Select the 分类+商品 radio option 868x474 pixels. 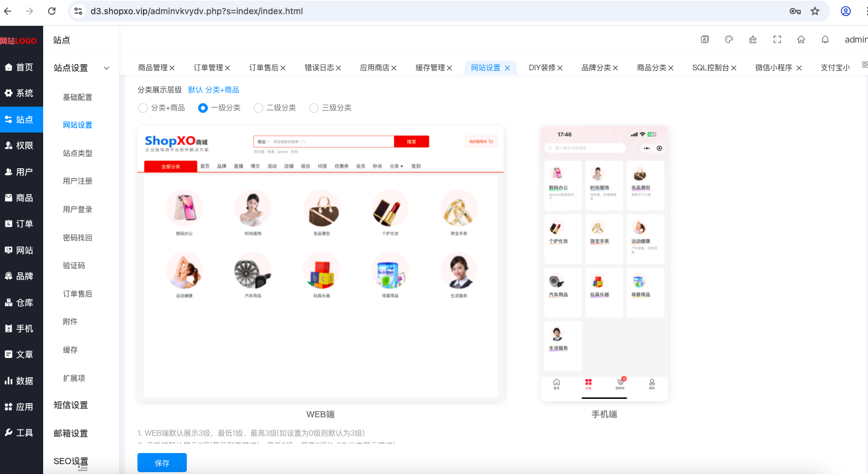coord(143,108)
